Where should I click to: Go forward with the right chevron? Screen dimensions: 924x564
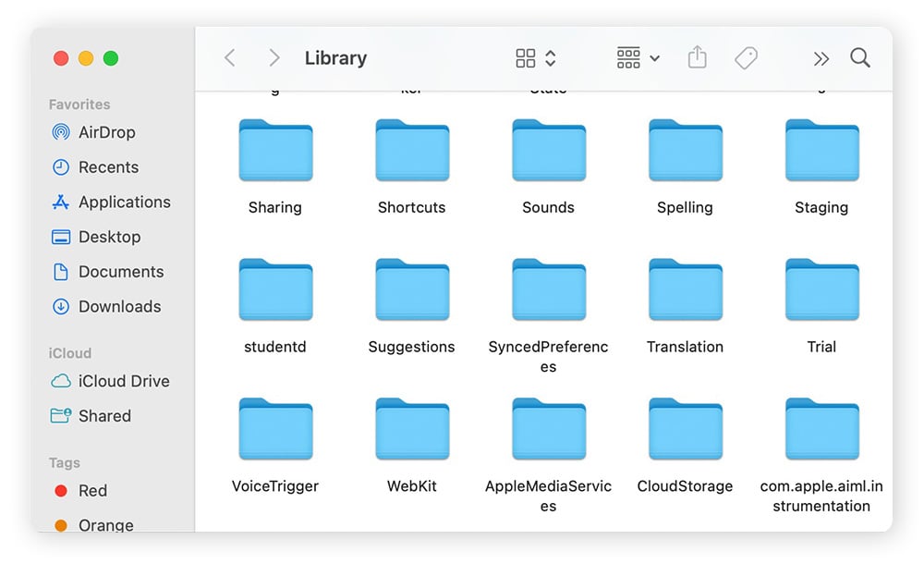(x=274, y=58)
